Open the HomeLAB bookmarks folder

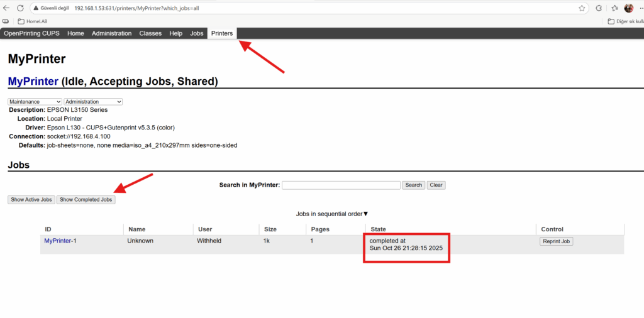pyautogui.click(x=34, y=21)
